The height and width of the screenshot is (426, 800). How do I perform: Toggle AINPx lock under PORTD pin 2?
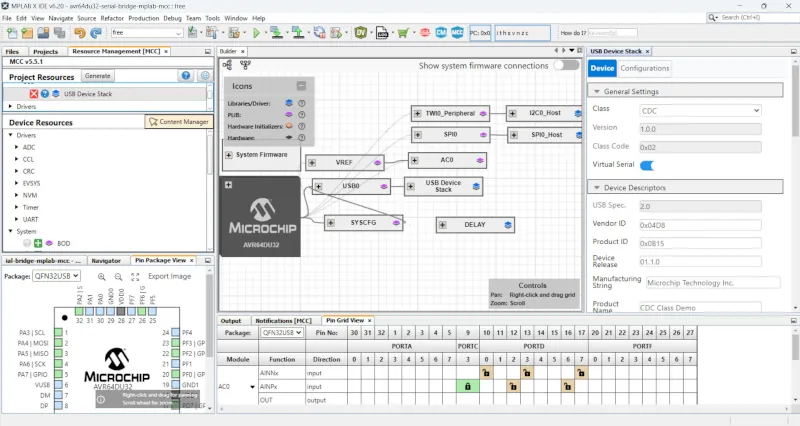pos(513,387)
